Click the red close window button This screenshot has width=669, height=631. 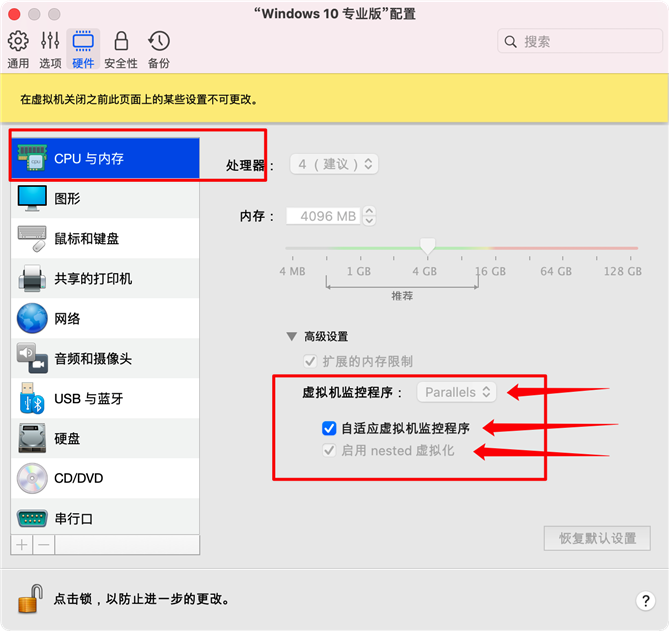tap(14, 14)
